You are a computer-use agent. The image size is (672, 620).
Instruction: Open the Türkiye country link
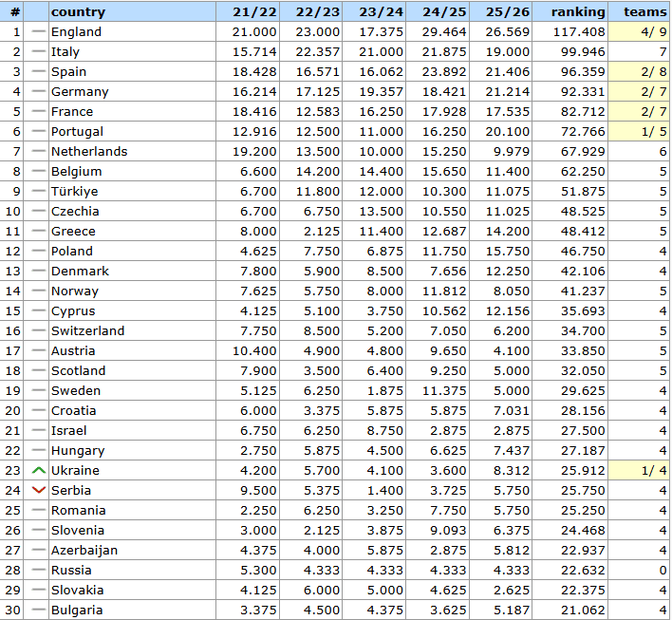click(74, 192)
